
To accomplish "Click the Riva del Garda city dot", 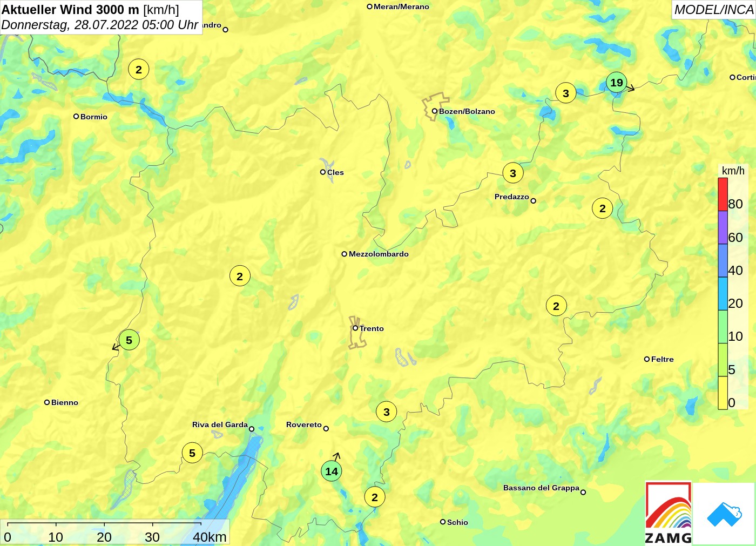I will [252, 429].
